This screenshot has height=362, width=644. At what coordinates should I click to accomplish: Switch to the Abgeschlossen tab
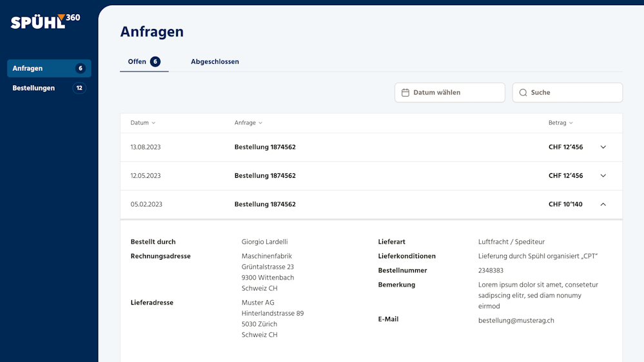(215, 62)
